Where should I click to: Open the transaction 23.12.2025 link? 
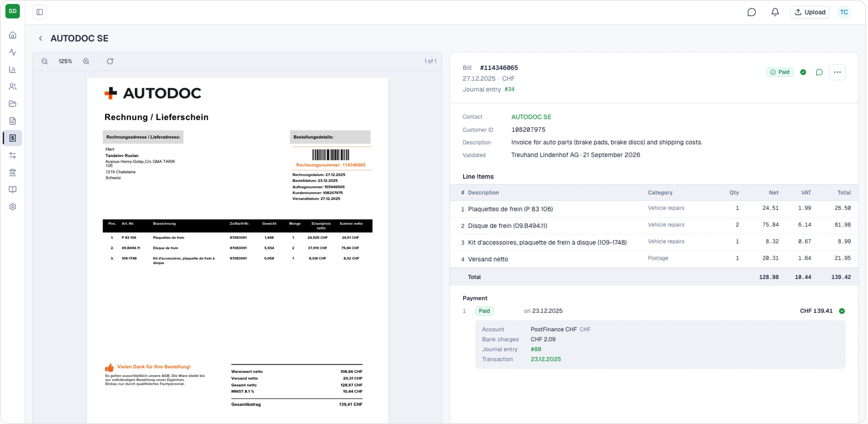coord(546,359)
